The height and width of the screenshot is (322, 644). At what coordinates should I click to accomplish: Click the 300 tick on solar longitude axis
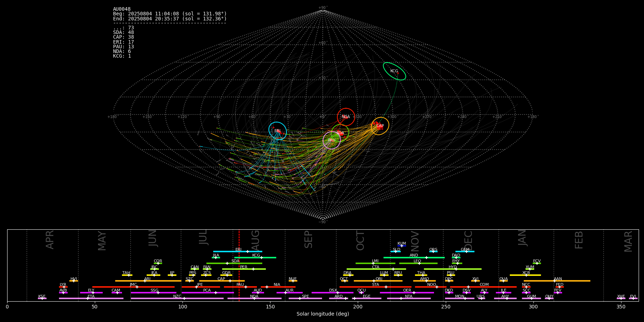[533, 307]
